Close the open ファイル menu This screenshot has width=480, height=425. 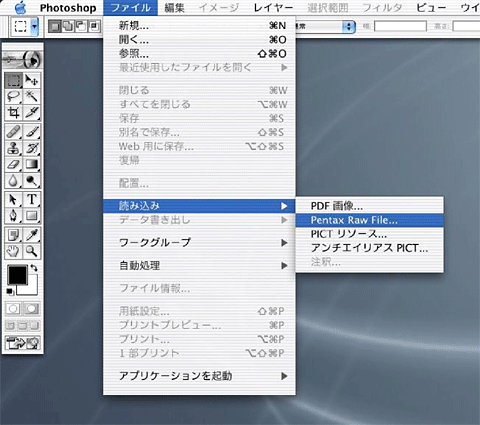[130, 8]
